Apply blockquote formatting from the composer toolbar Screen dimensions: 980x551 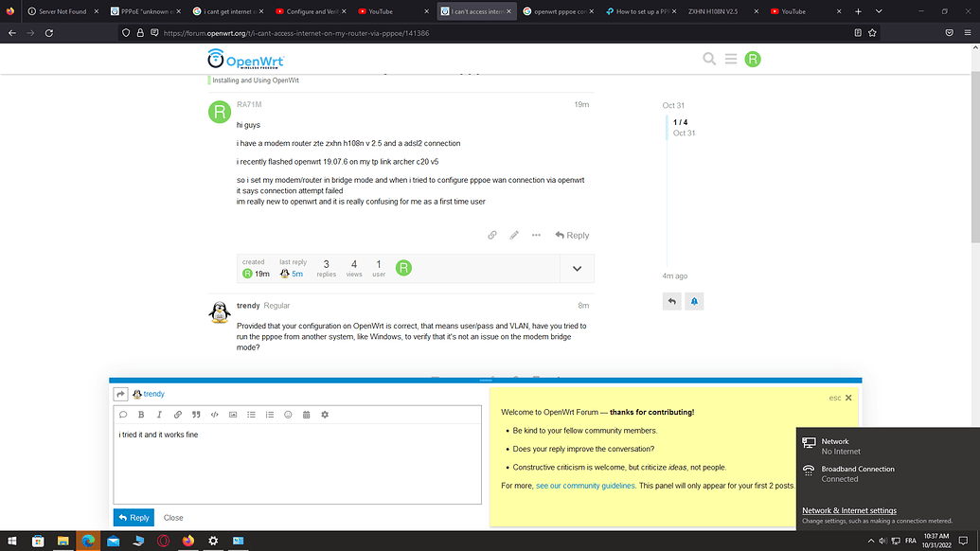click(x=196, y=414)
